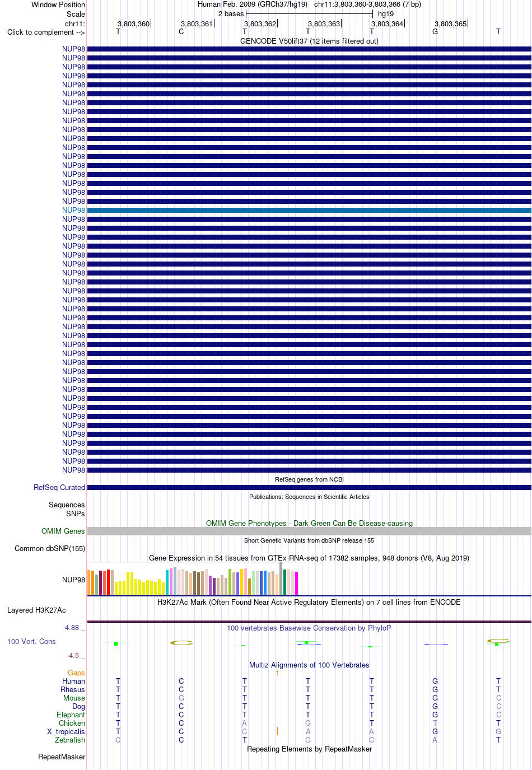Image resolution: width=532 pixels, height=770 pixels.
Task: Click the Multiz Alignments of 100 Vertebrates title
Action: point(309,665)
